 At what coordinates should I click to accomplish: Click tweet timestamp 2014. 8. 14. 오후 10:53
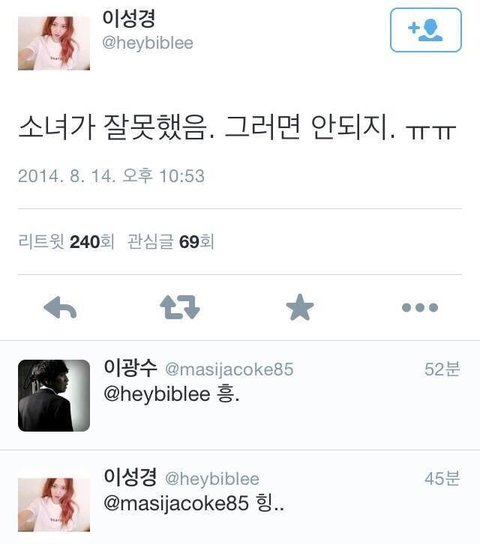(x=111, y=176)
